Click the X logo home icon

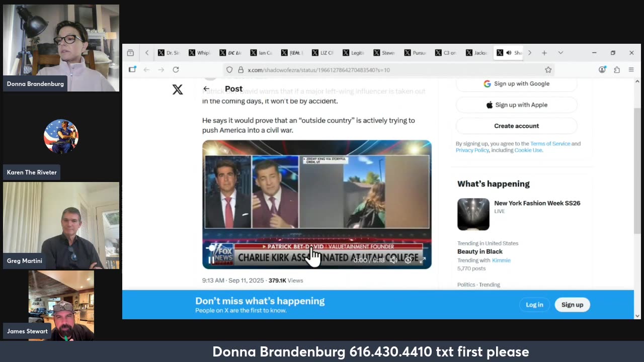click(178, 89)
